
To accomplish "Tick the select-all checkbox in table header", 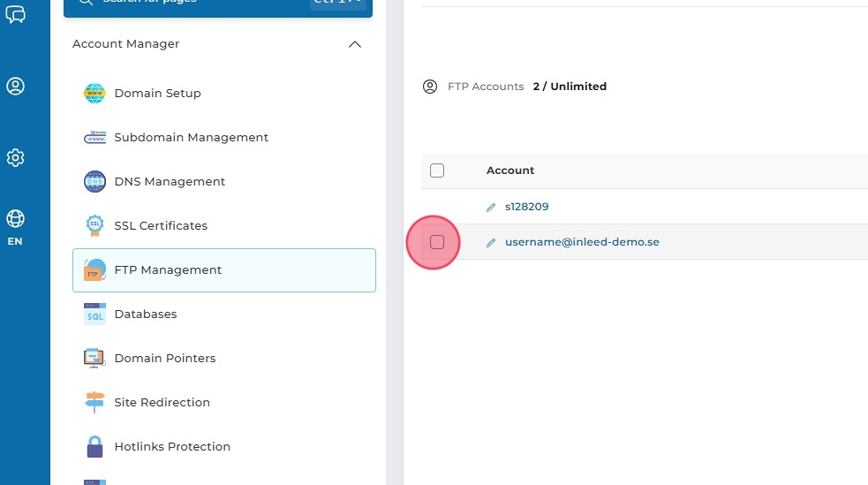I will pyautogui.click(x=437, y=171).
